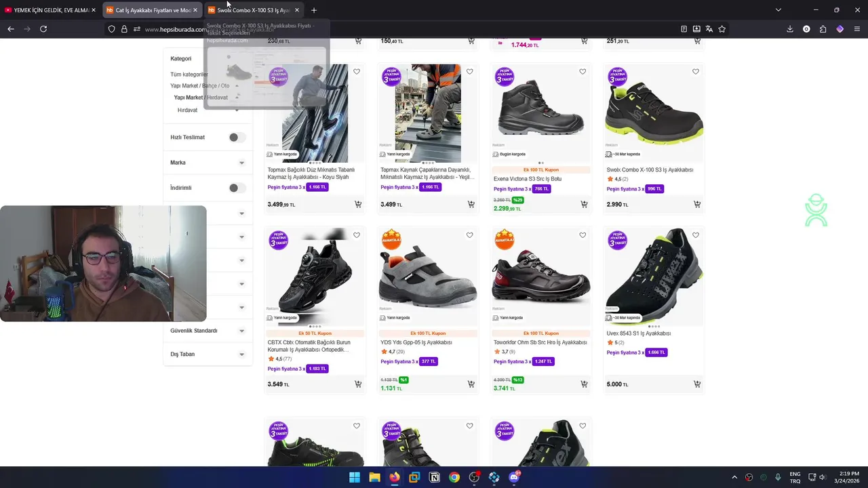The image size is (868, 488).
Task: Add CBTX Otomatik Bağcıklı shoe to cart
Action: click(358, 384)
